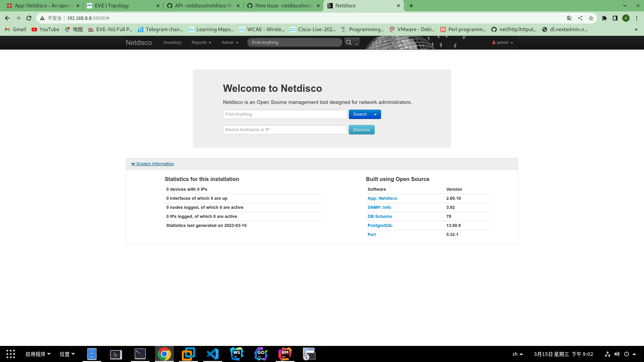644x362 pixels.
Task: Click the search magnifier icon in Netdisco navbar
Action: (349, 43)
